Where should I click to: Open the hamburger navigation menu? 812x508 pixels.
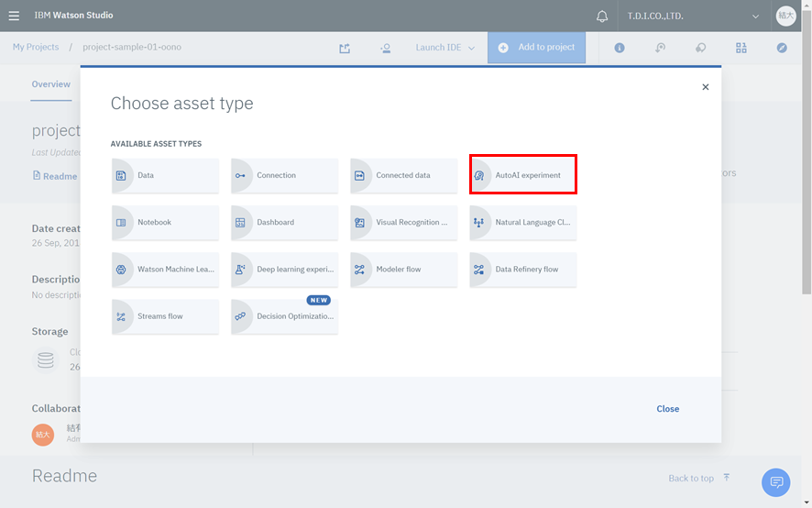click(x=14, y=16)
